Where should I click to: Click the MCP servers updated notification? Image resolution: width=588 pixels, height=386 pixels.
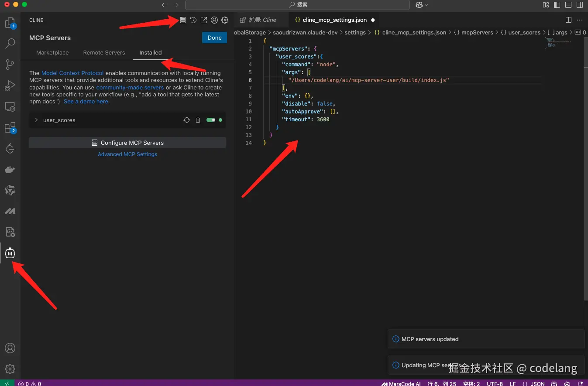[x=486, y=339]
